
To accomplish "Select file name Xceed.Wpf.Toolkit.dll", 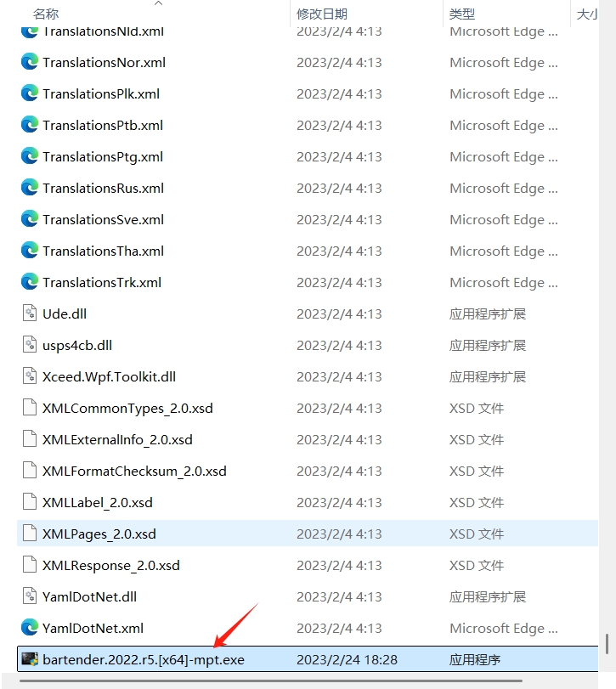I will click(x=109, y=376).
